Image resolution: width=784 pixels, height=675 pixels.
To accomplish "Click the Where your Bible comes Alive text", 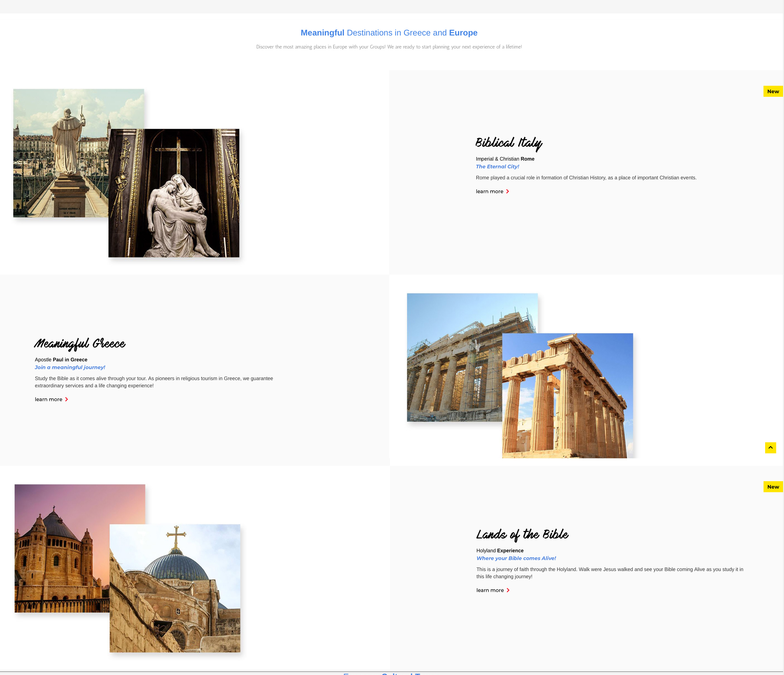I will (x=516, y=558).
